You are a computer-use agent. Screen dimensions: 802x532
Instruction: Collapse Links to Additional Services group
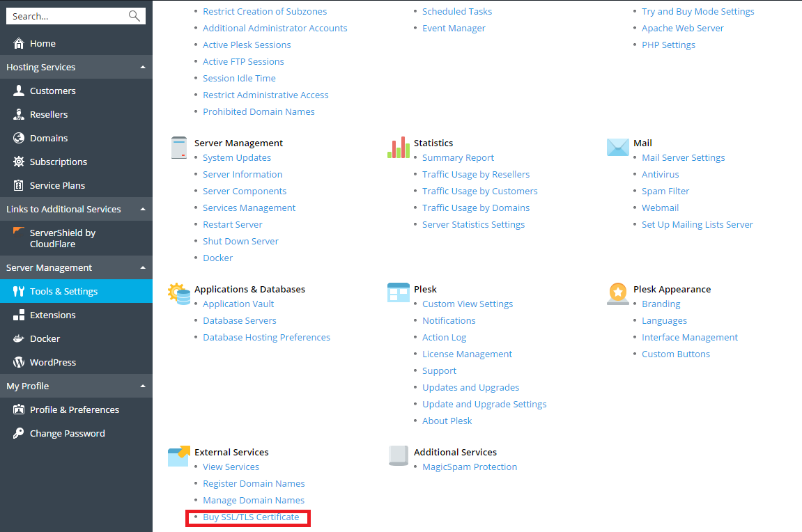(143, 210)
